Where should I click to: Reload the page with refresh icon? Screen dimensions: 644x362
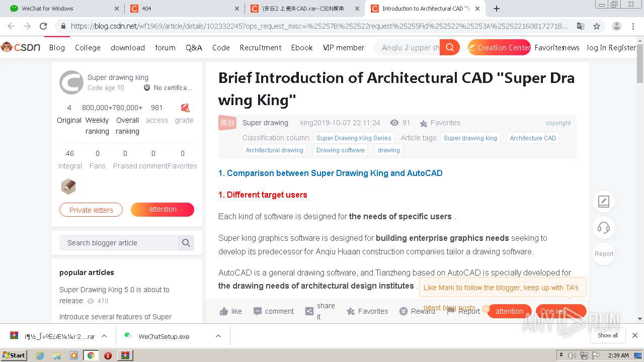[x=43, y=26]
